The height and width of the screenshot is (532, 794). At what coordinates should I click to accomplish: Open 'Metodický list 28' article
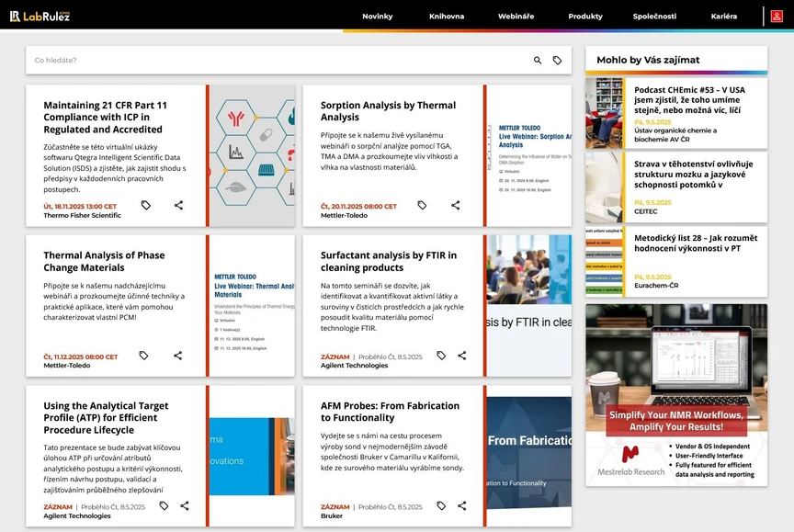(x=696, y=243)
